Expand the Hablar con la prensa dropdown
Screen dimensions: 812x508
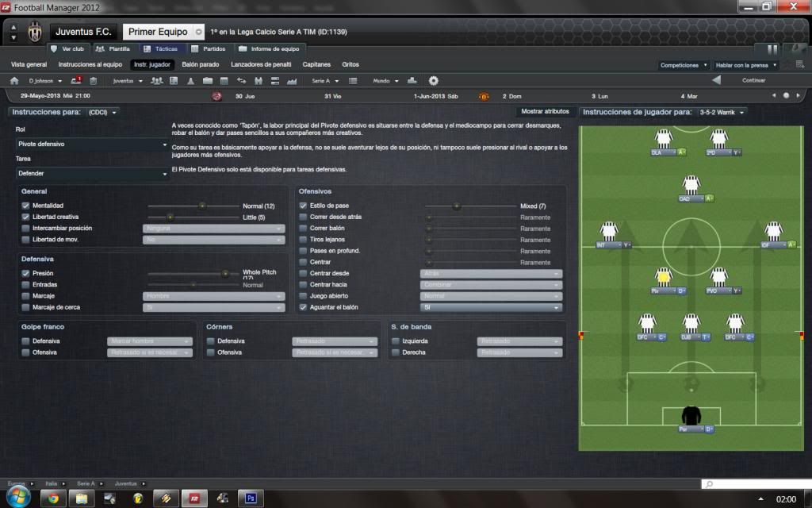745,65
